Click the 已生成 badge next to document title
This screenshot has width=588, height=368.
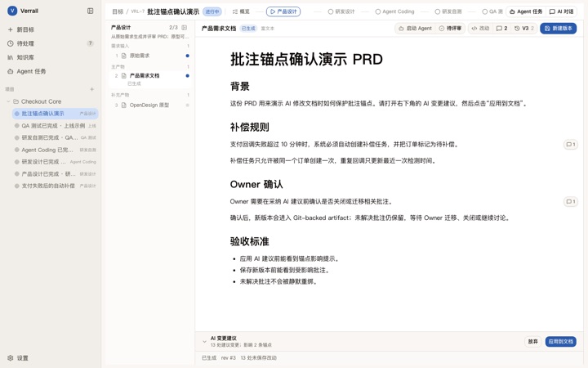248,28
